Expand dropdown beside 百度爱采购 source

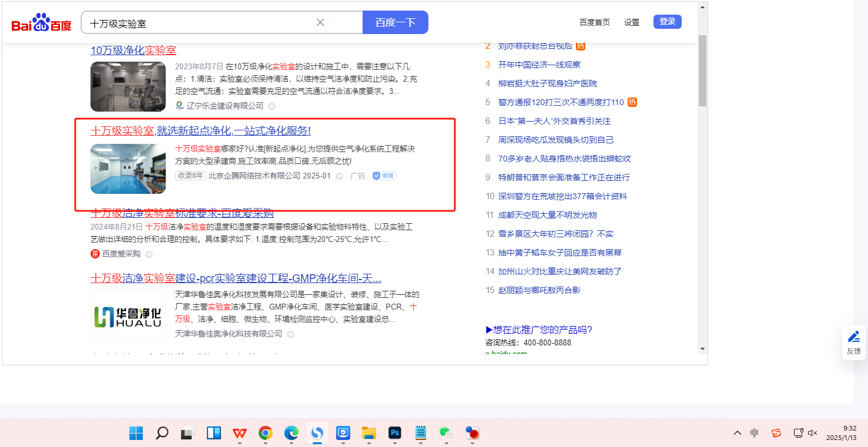pos(149,254)
